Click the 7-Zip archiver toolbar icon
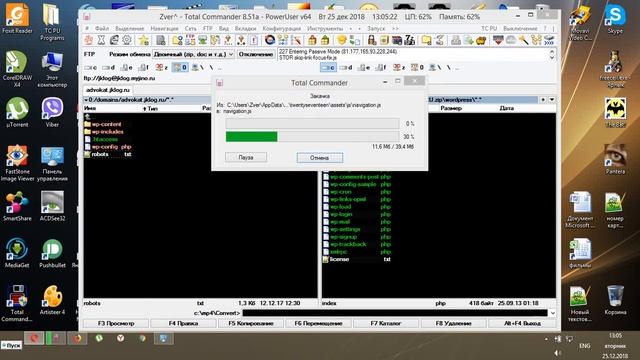Screen dimensions: 640x360 (x=409, y=40)
